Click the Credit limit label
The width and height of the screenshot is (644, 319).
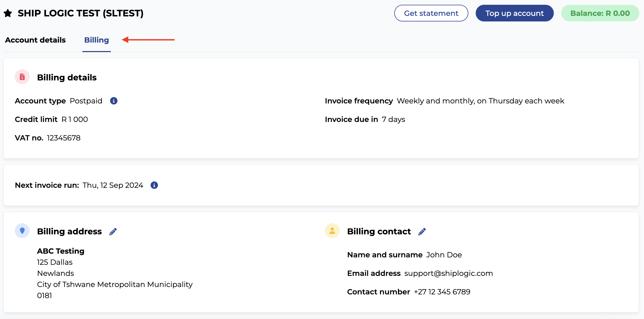tap(36, 119)
